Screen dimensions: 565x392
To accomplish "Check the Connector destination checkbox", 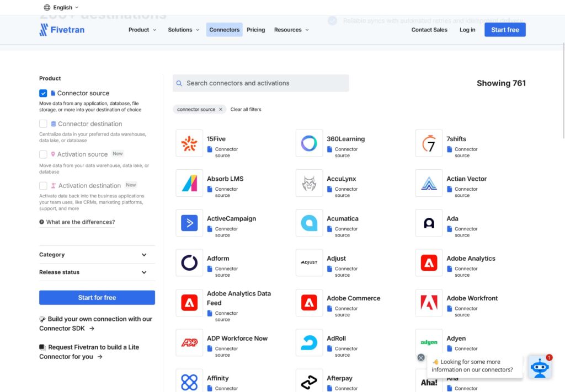I will pyautogui.click(x=43, y=124).
